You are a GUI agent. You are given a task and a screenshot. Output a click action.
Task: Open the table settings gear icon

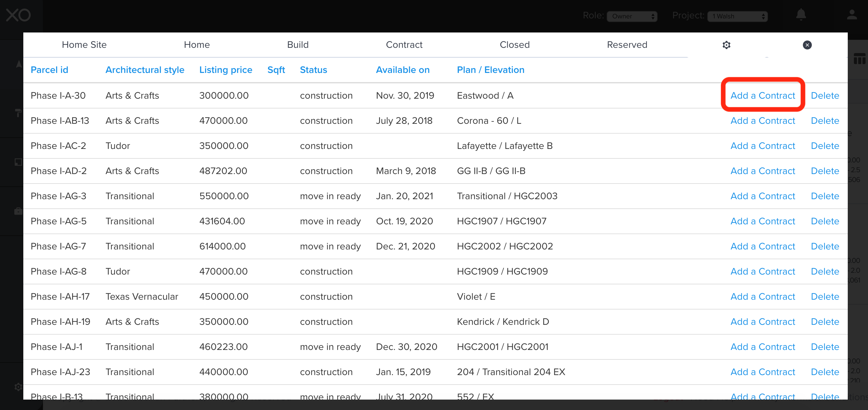[x=726, y=45]
